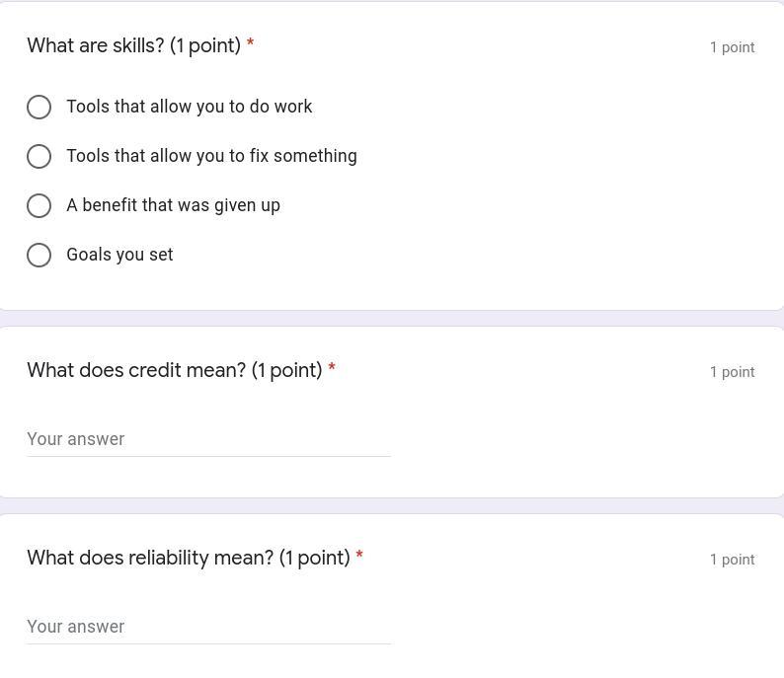Click the 'What are skills?' question title
Viewport: 784px width, 678px height.
coord(134,46)
